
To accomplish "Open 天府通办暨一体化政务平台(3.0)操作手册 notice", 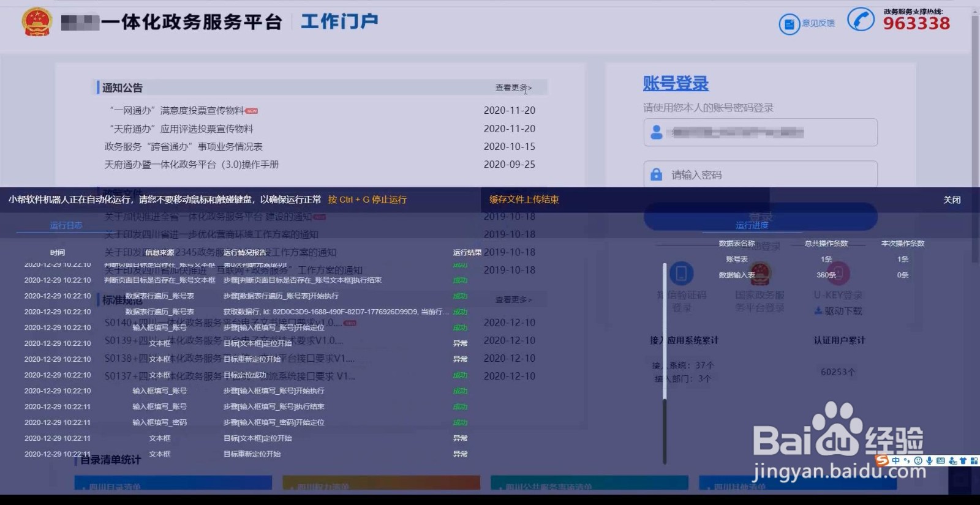I will click(191, 165).
